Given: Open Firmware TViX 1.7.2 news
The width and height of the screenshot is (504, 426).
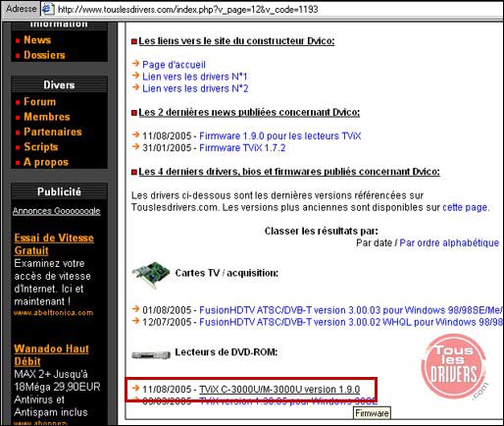Looking at the screenshot, I should point(242,147).
